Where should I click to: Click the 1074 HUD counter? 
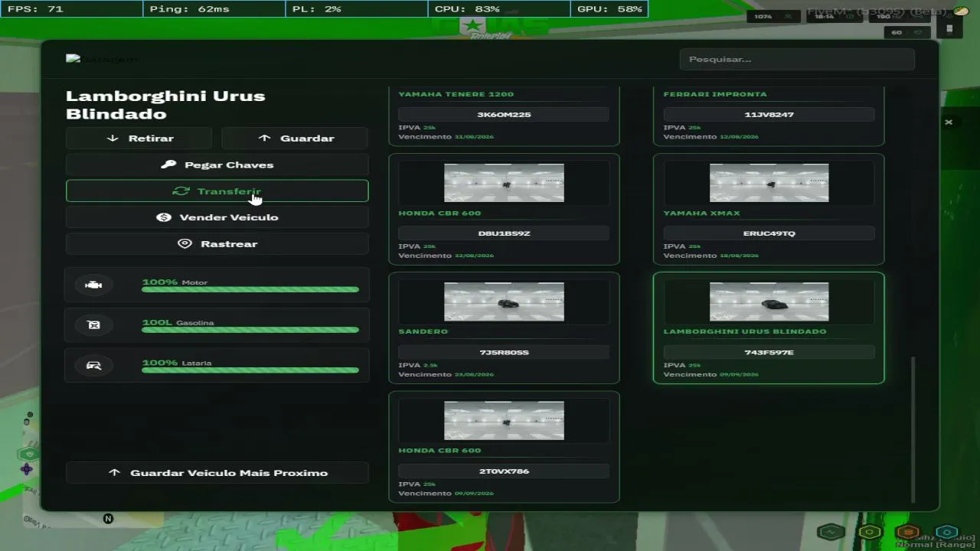pyautogui.click(x=773, y=16)
